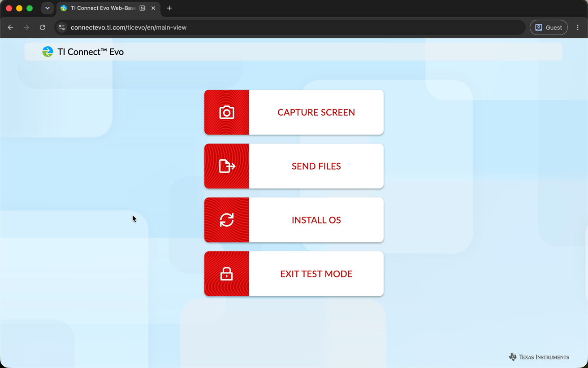Viewport: 588px width, 368px height.
Task: Choose the INSTALL OS option
Action: tap(294, 220)
